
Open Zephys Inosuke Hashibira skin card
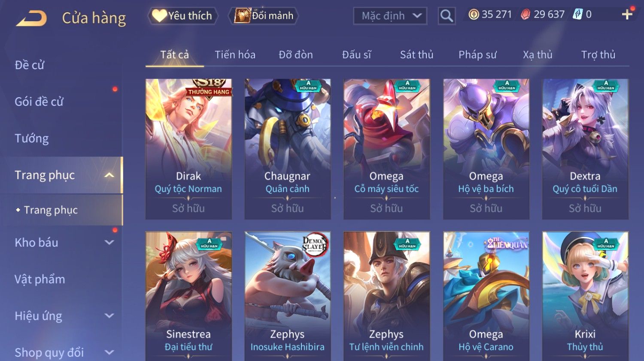(288, 296)
